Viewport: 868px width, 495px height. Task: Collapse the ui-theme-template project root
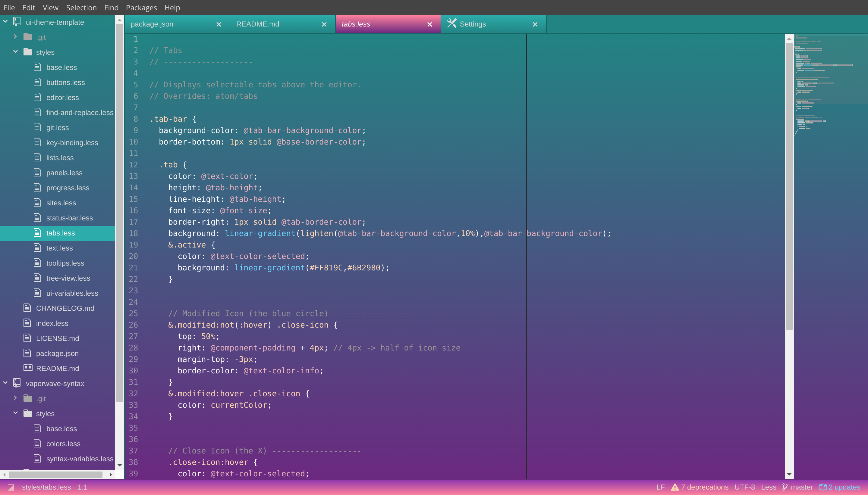tap(5, 22)
